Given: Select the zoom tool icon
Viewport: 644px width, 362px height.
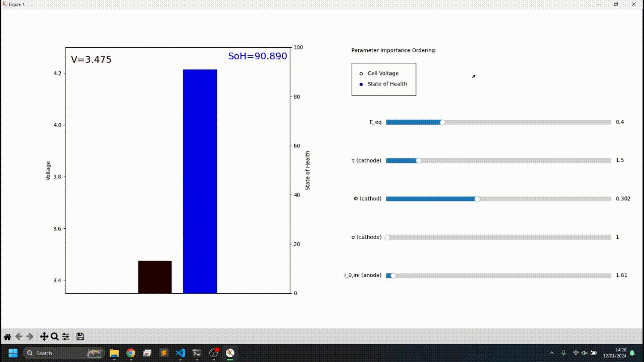Looking at the screenshot, I should coord(55,337).
